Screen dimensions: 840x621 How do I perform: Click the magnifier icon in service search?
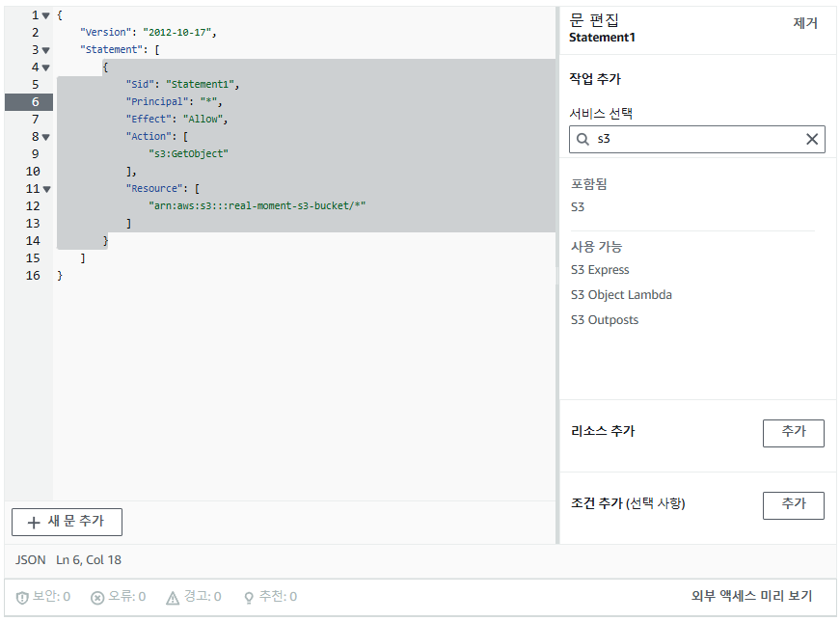[x=583, y=139]
